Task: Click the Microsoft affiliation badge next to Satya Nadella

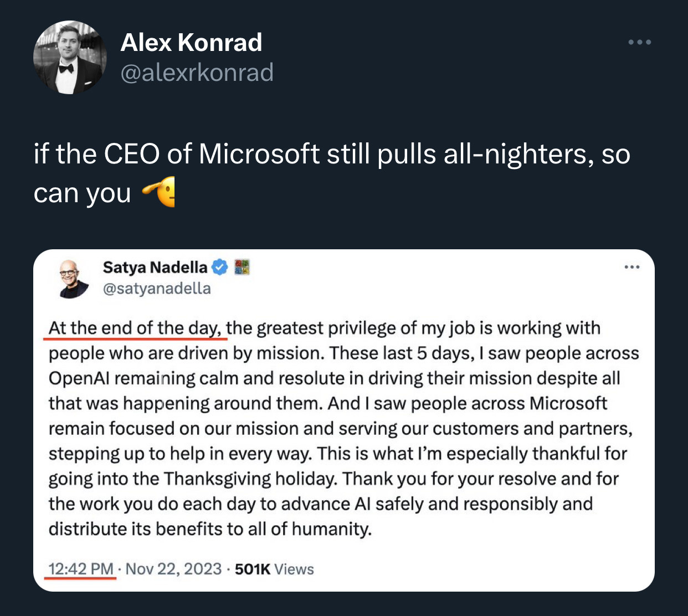Action: (x=242, y=267)
